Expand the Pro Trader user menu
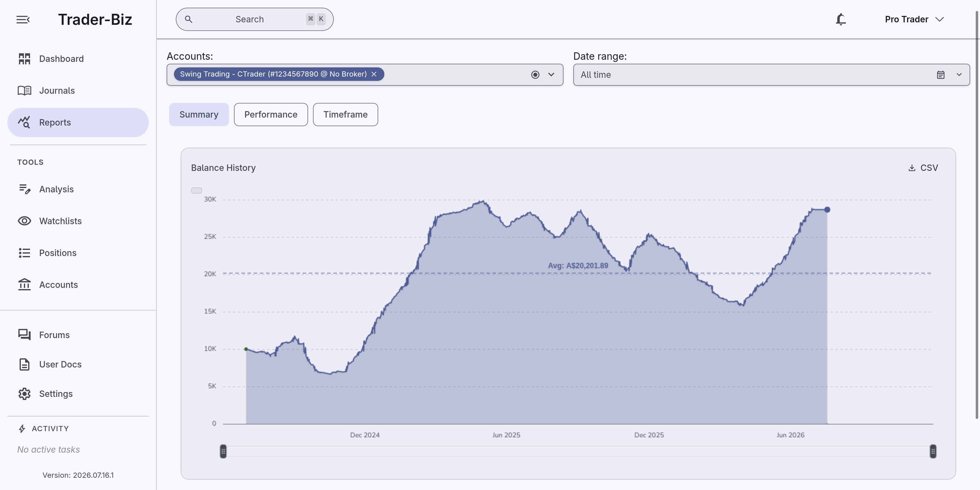980x490 pixels. 914,19
